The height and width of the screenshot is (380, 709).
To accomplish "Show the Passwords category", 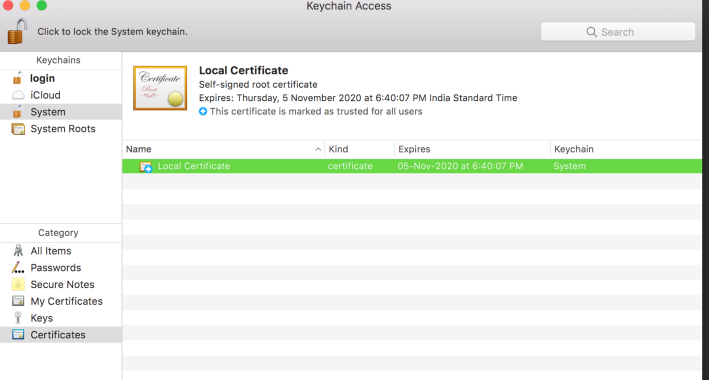I will tap(61, 267).
